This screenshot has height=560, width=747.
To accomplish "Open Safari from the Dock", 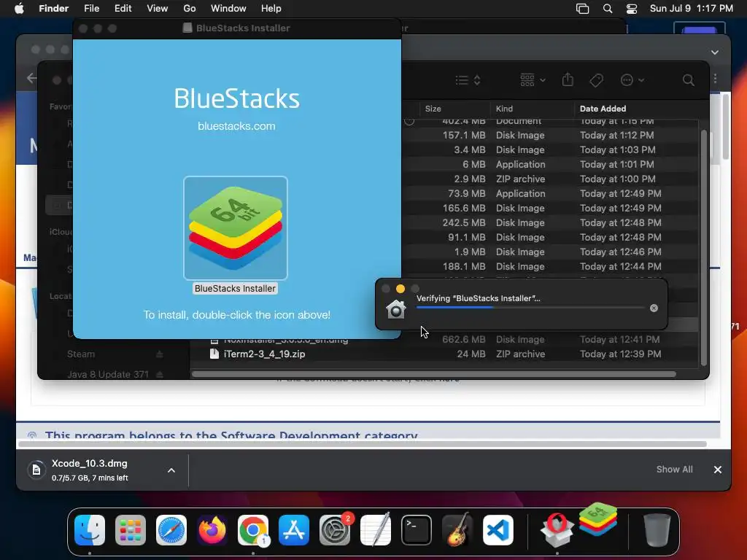I will coord(171,530).
